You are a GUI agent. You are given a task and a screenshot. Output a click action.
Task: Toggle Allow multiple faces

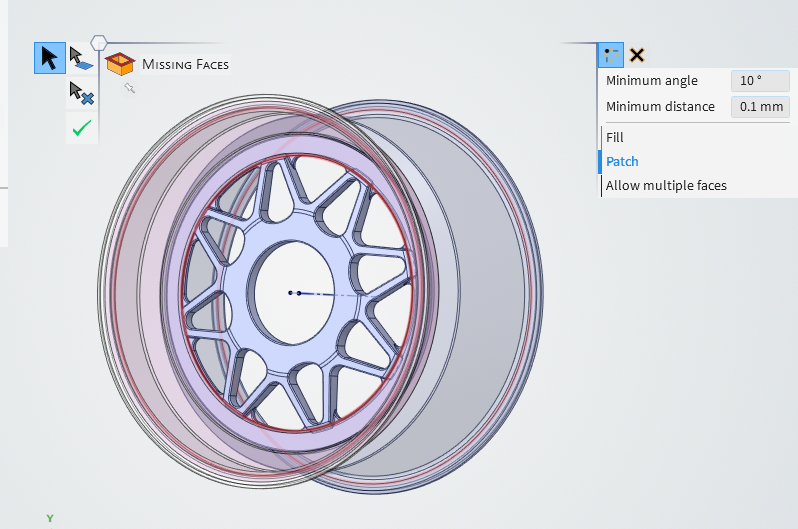pyautogui.click(x=666, y=185)
